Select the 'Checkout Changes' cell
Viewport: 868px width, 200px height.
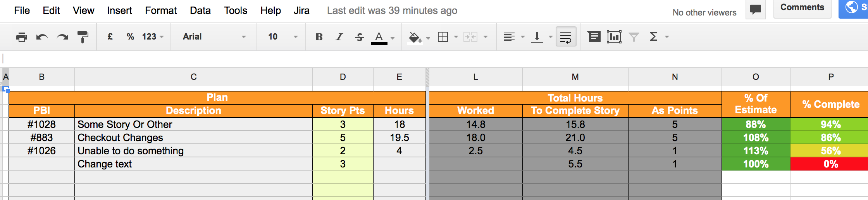[x=194, y=138]
